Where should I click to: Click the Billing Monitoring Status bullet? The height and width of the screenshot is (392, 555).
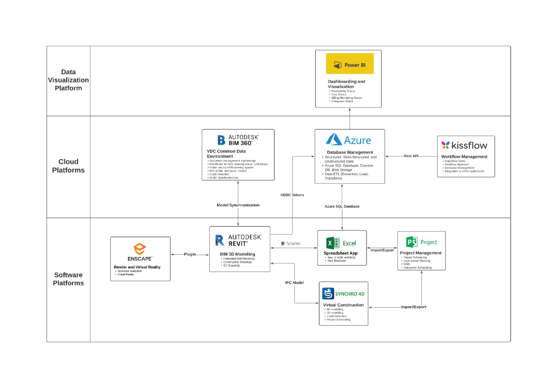[346, 98]
